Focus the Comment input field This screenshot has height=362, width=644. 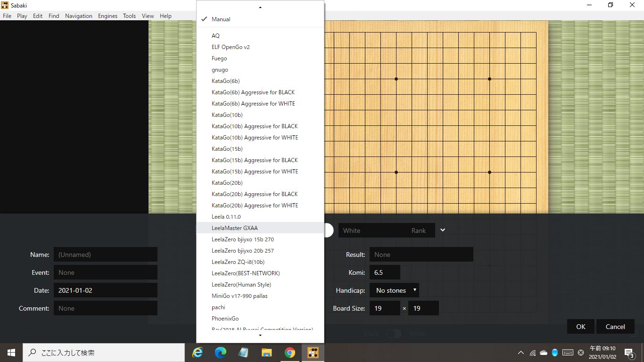pyautogui.click(x=106, y=308)
